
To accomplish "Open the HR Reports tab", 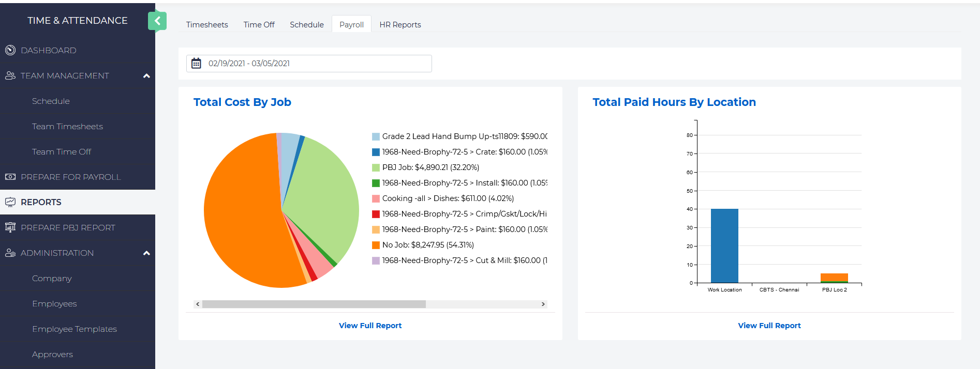I will click(x=400, y=25).
